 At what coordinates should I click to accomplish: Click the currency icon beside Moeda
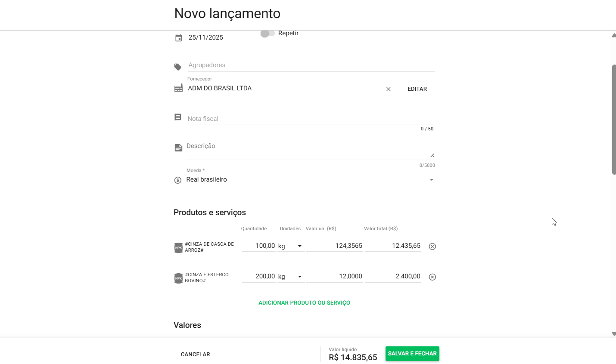pos(178,180)
